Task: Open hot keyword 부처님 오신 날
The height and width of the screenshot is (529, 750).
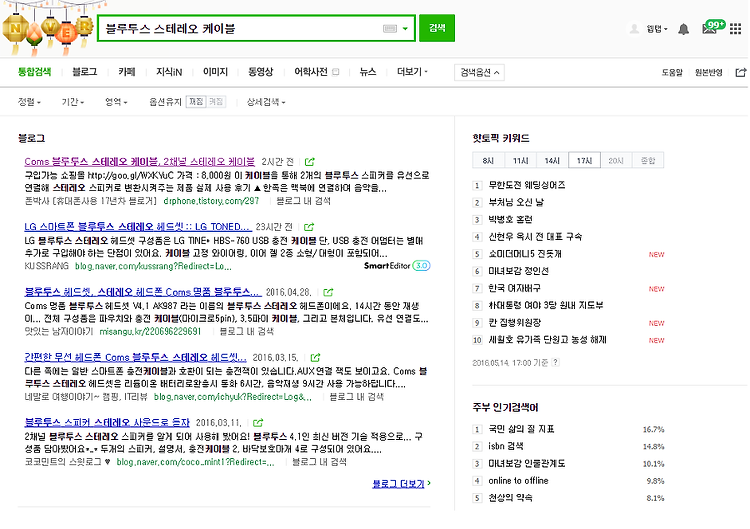Action: (516, 202)
